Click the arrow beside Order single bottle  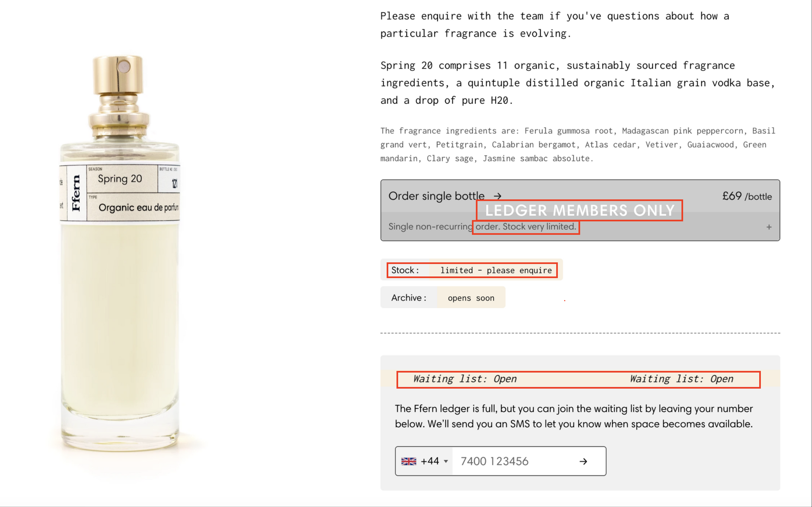click(497, 196)
